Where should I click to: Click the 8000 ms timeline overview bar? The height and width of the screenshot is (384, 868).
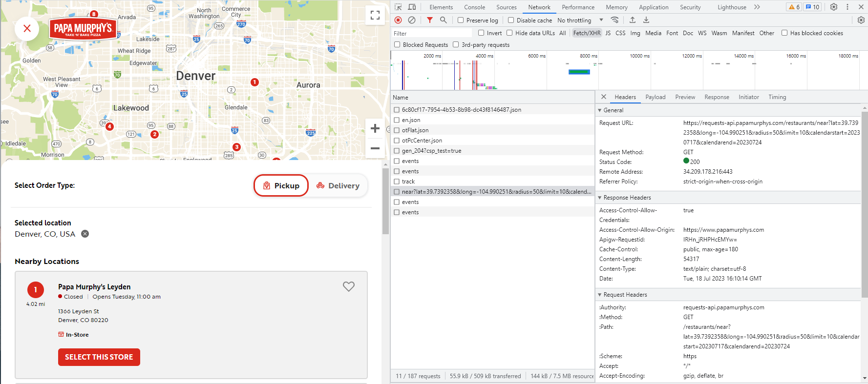pyautogui.click(x=579, y=72)
